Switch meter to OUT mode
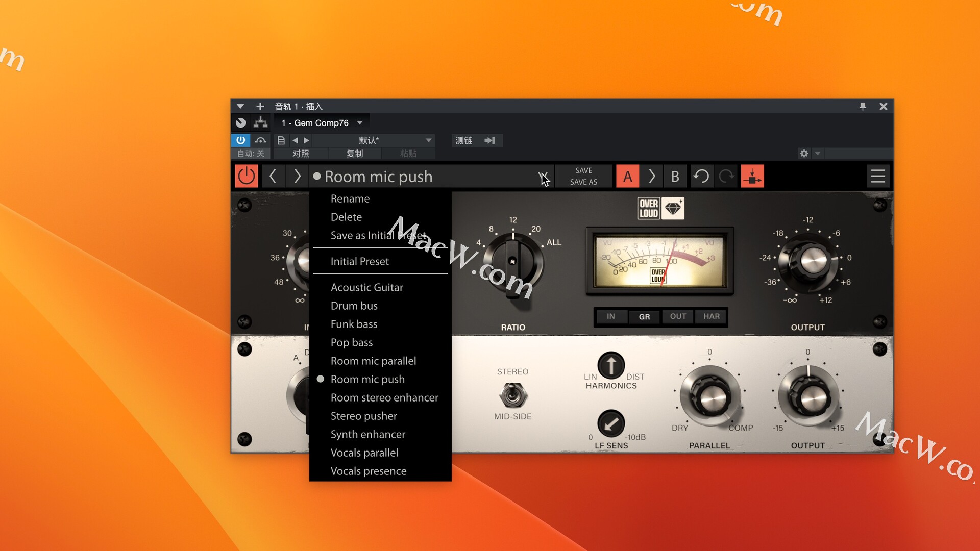This screenshot has width=980, height=551. (678, 317)
